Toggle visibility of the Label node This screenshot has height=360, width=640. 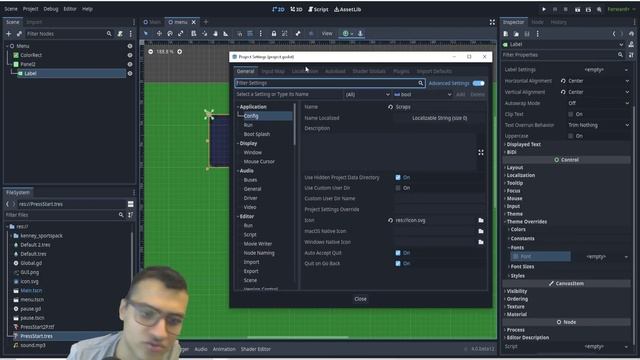(130, 73)
